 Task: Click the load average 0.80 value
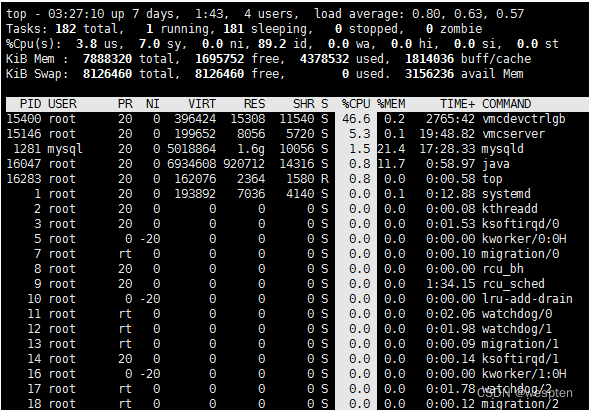pos(426,14)
